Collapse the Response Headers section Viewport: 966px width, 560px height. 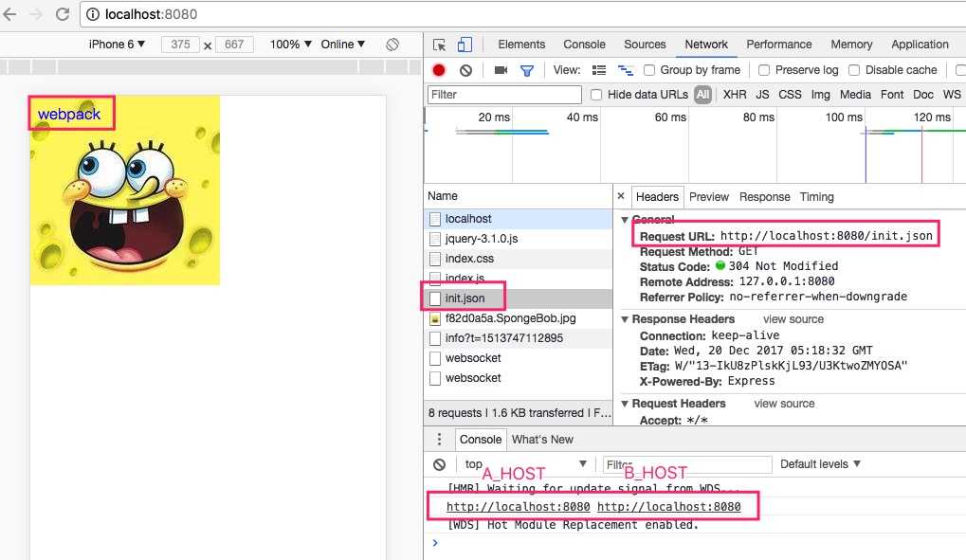click(x=625, y=319)
